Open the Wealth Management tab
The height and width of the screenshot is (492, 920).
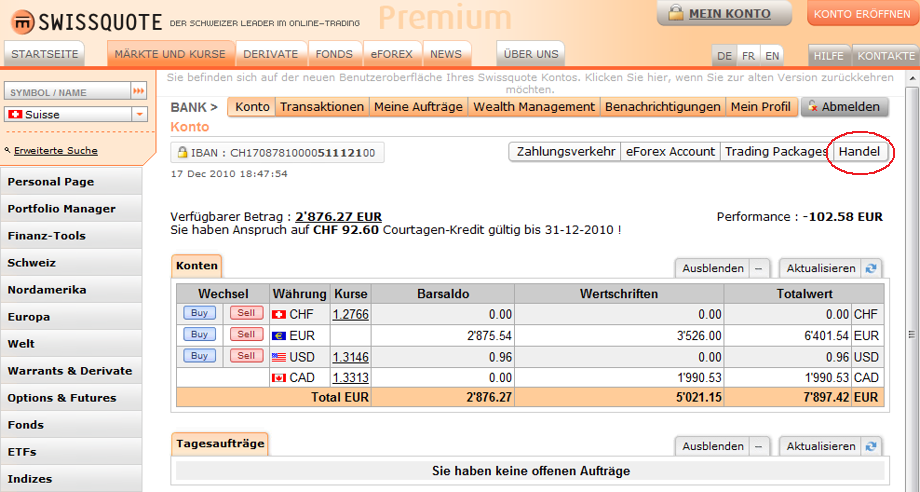tap(534, 107)
